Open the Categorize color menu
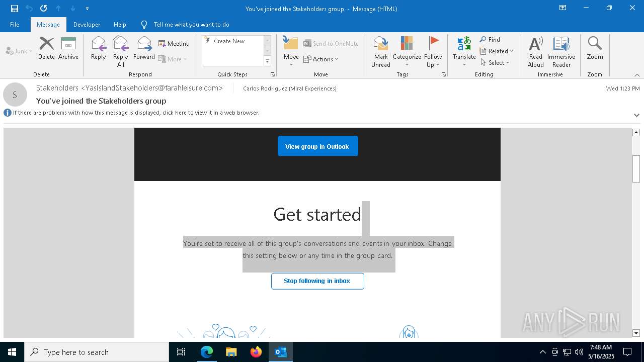644x362 pixels. pyautogui.click(x=407, y=51)
